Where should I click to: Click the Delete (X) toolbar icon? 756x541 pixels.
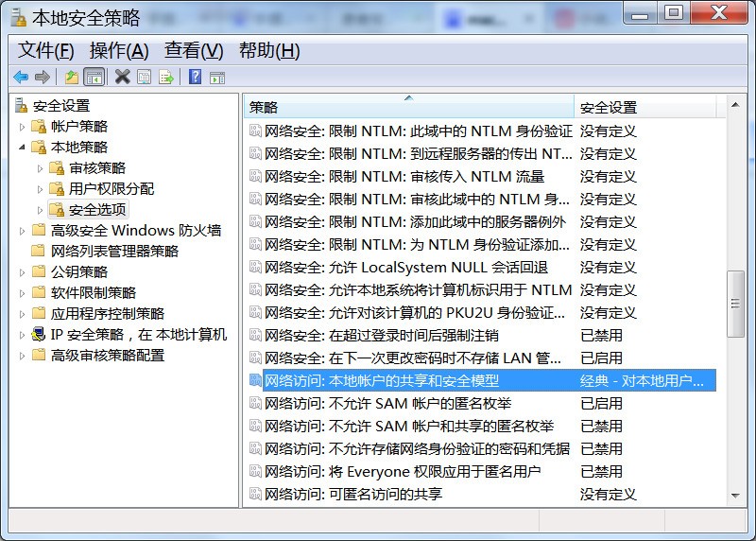point(122,78)
